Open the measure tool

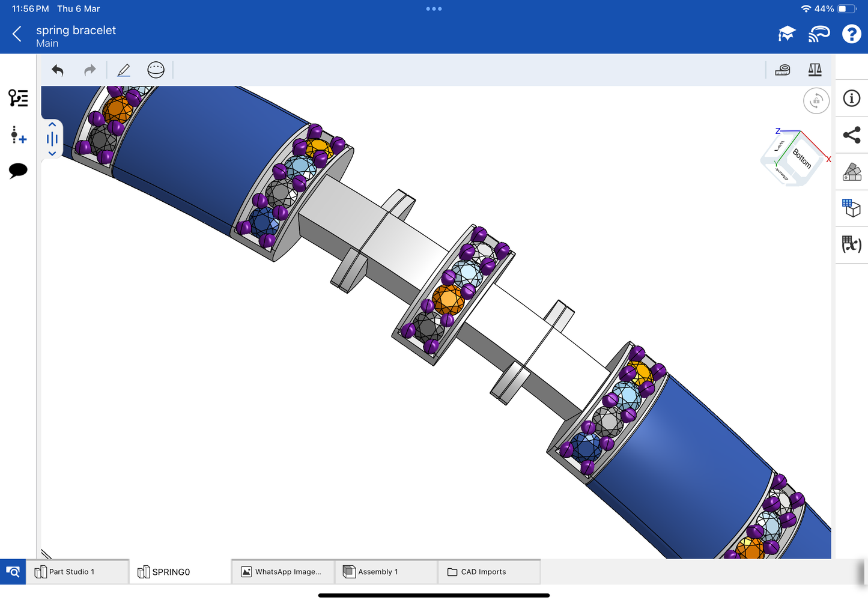tap(782, 70)
